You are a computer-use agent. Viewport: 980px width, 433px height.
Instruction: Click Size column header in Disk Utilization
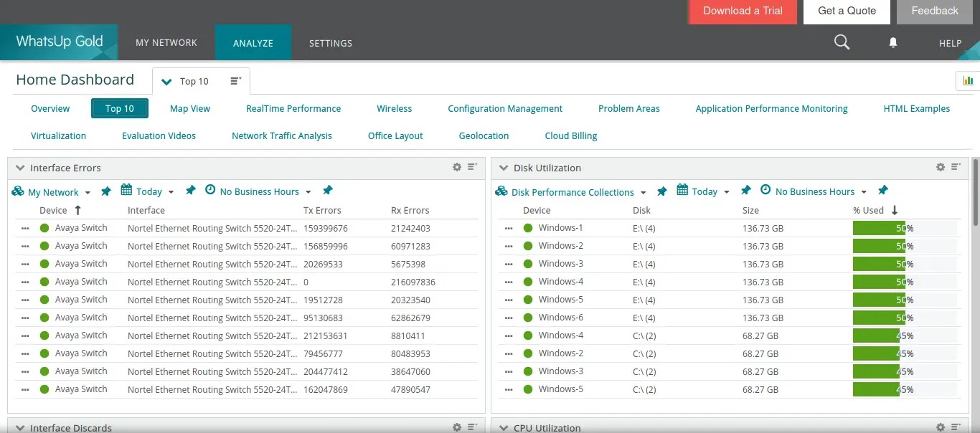tap(750, 210)
